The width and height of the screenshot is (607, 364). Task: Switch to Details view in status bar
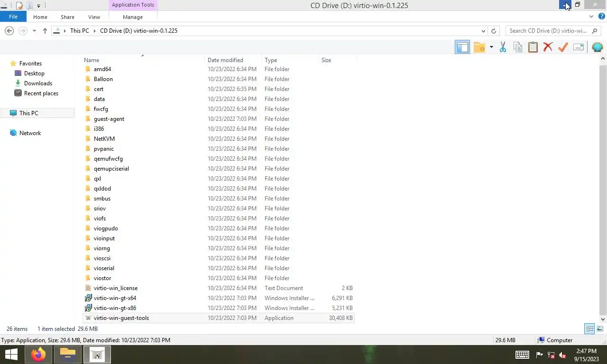[x=589, y=329]
